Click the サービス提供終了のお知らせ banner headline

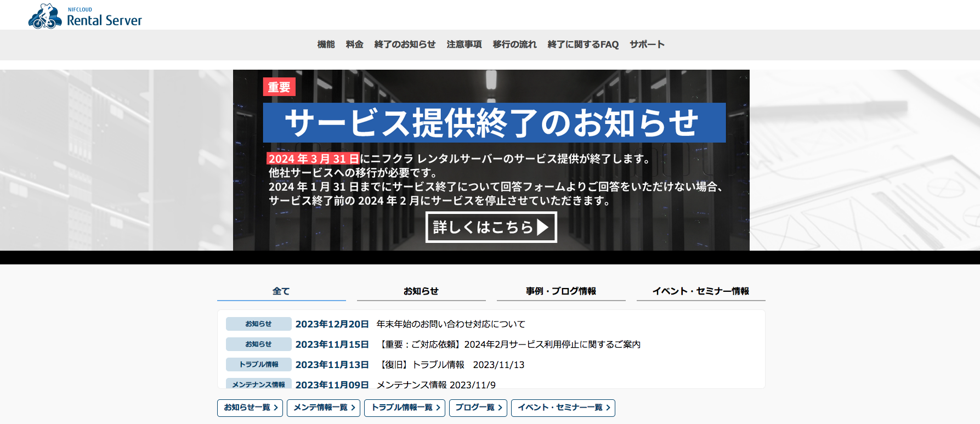[494, 122]
